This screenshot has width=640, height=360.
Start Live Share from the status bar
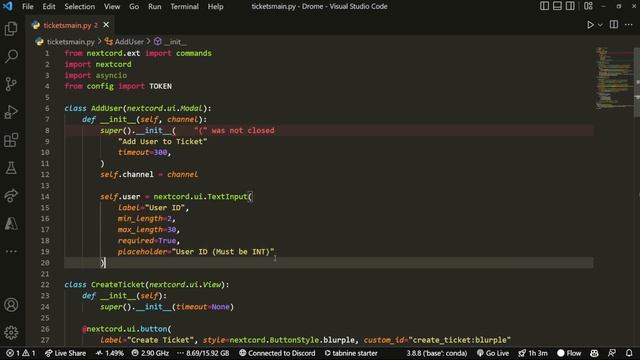pyautogui.click(x=65, y=353)
